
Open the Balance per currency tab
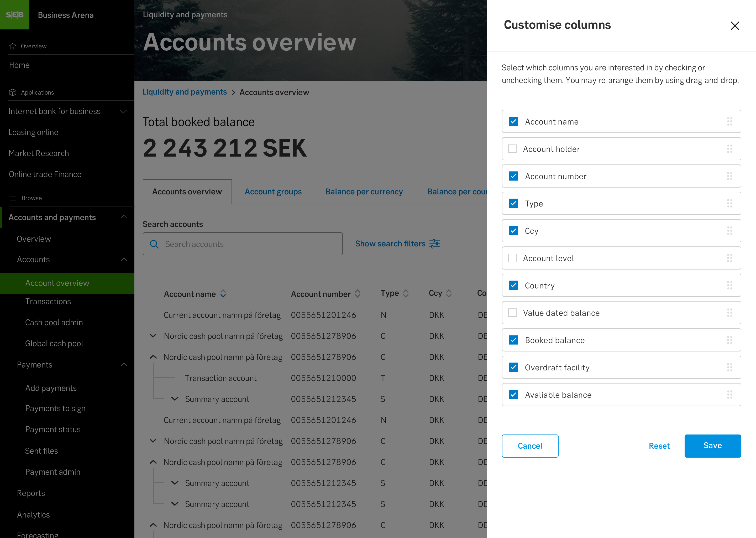click(364, 192)
